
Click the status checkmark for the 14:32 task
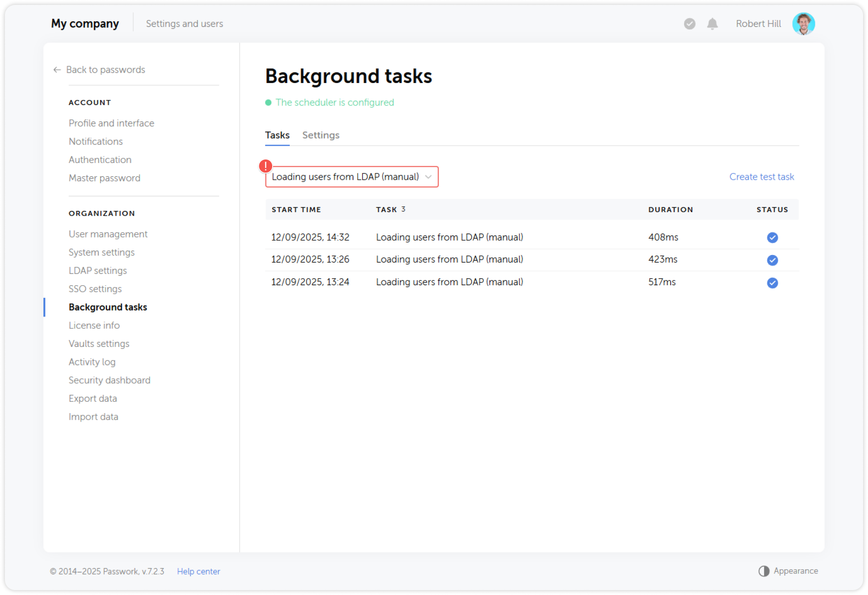point(772,237)
